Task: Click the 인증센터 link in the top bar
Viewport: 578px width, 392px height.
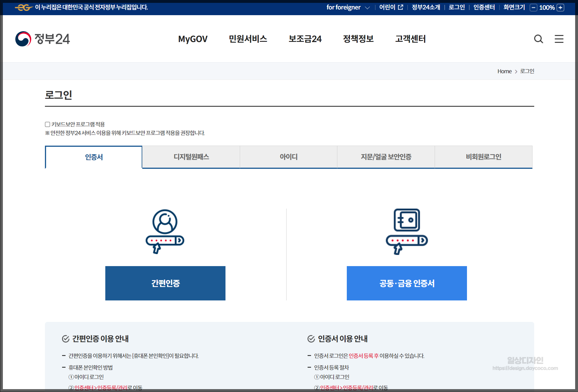Action: pos(484,7)
